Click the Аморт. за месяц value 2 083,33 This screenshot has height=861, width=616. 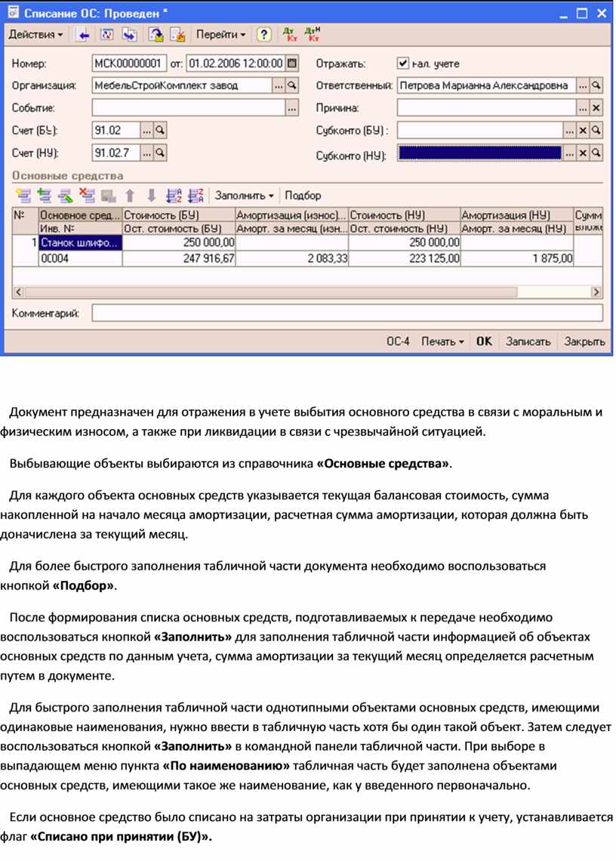point(292,258)
